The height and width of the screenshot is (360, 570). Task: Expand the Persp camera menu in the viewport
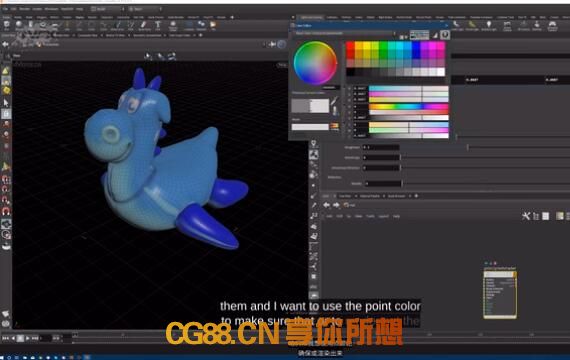(282, 65)
